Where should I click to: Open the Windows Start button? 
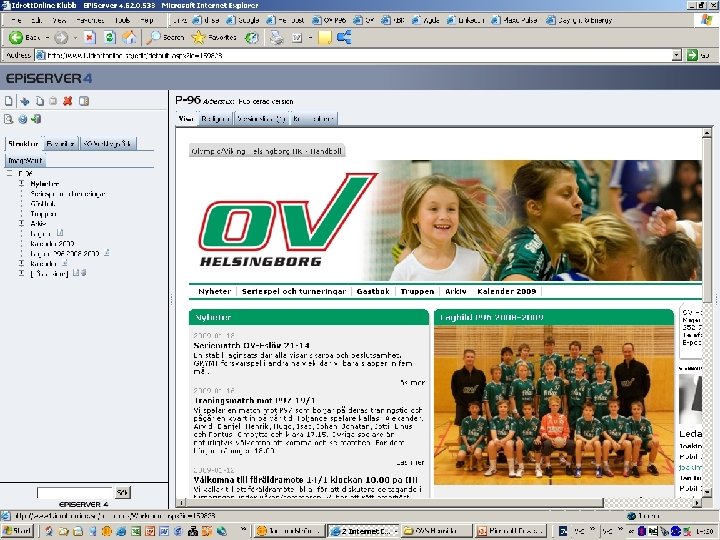click(x=17, y=531)
